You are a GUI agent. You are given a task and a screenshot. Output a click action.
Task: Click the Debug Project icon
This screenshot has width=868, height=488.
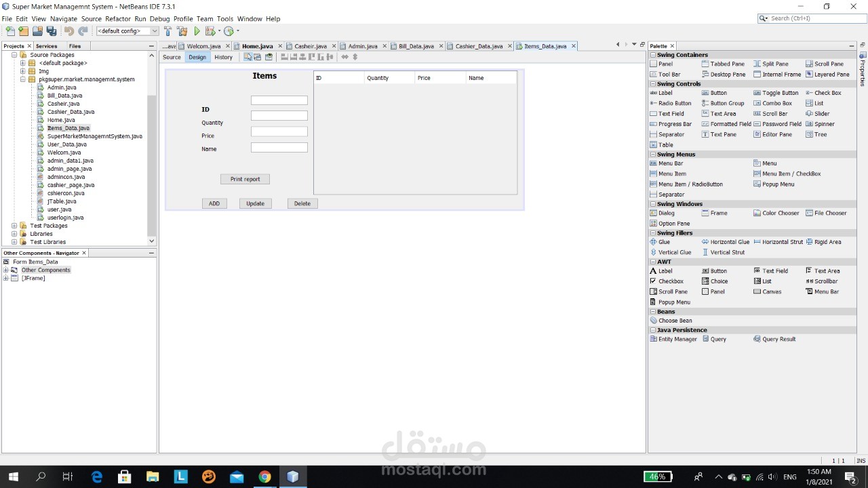click(210, 31)
